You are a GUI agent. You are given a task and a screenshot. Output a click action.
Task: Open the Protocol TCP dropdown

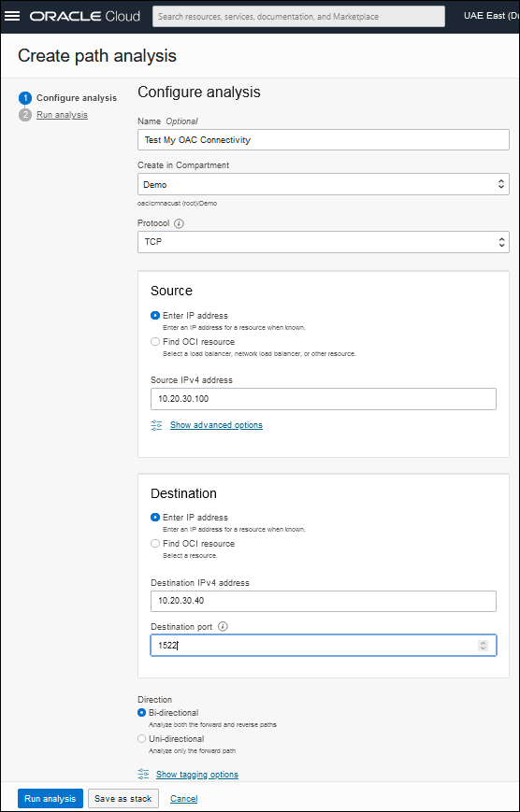point(323,242)
